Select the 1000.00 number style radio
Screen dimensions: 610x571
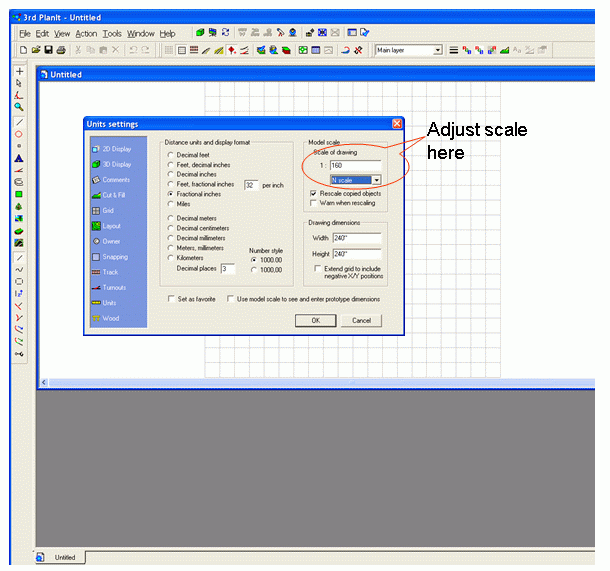254,260
